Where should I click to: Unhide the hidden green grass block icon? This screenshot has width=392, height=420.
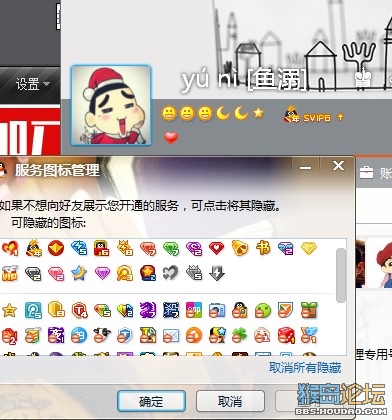(309, 310)
